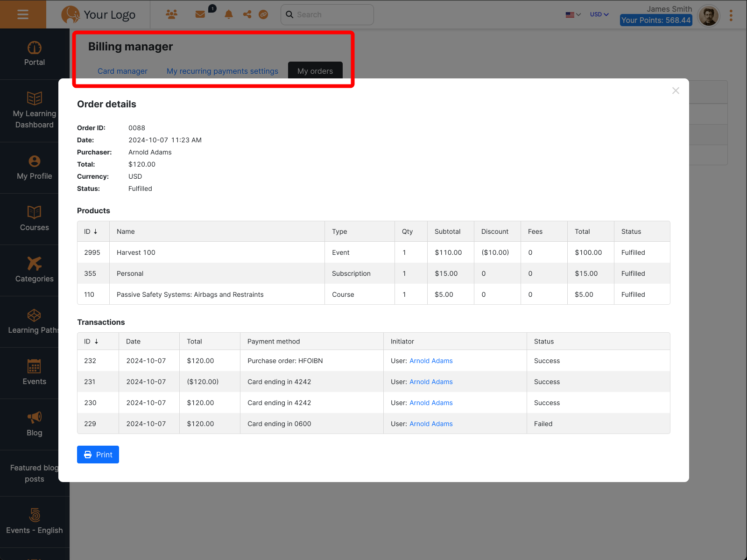Open the messages envelope icon
The width and height of the screenshot is (747, 560).
pos(200,14)
